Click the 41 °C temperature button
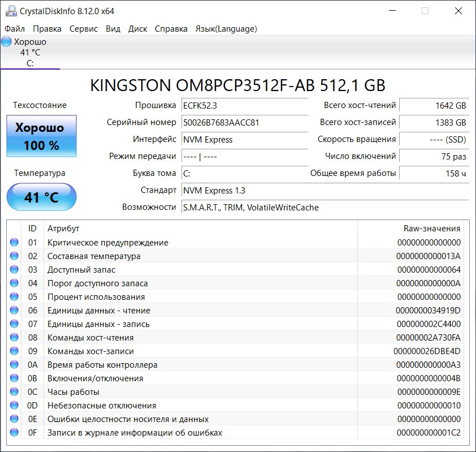Viewport: 476px width, 452px height. pos(42,197)
